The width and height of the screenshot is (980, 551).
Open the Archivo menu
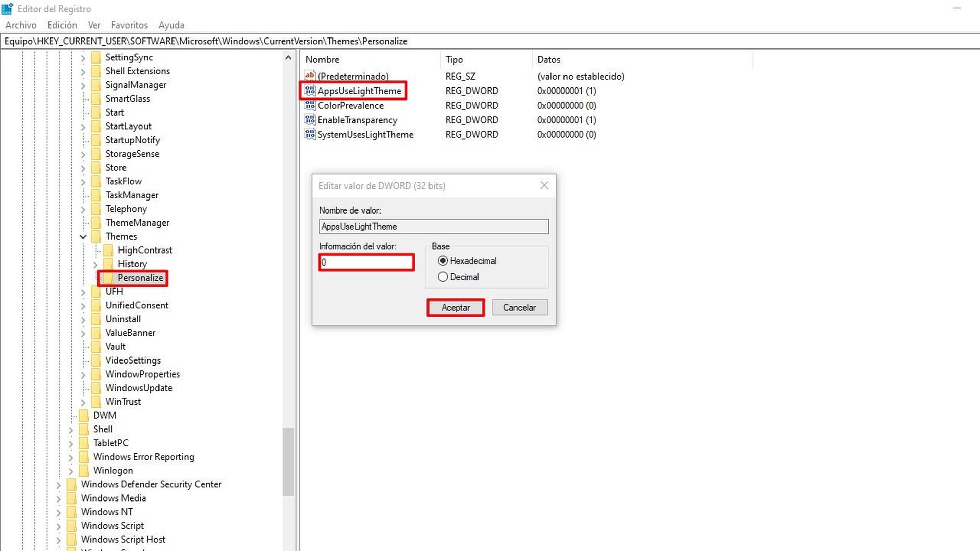coord(21,25)
